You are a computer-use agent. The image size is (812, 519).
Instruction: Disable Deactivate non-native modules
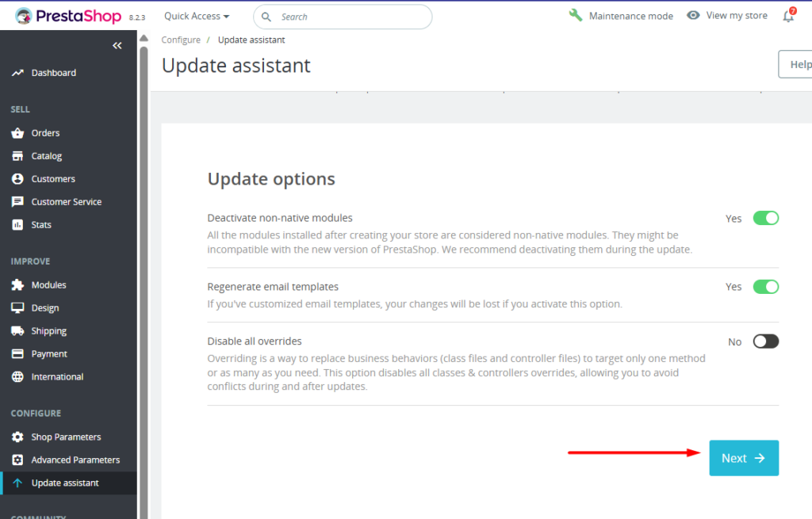764,218
